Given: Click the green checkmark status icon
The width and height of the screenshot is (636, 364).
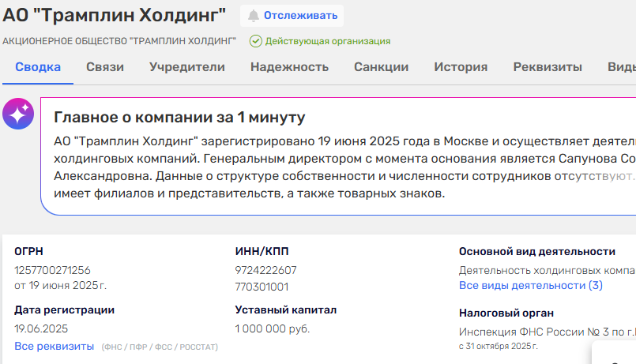Looking at the screenshot, I should coord(255,41).
